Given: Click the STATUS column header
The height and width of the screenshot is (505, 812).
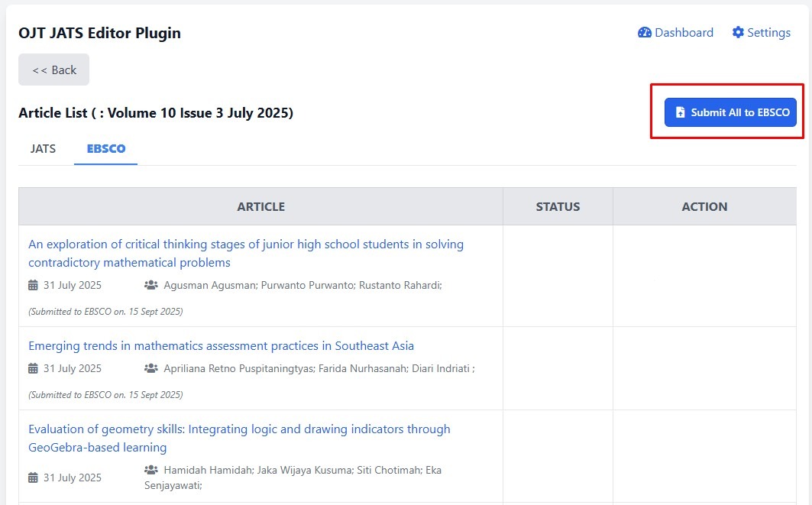Looking at the screenshot, I should [x=558, y=206].
